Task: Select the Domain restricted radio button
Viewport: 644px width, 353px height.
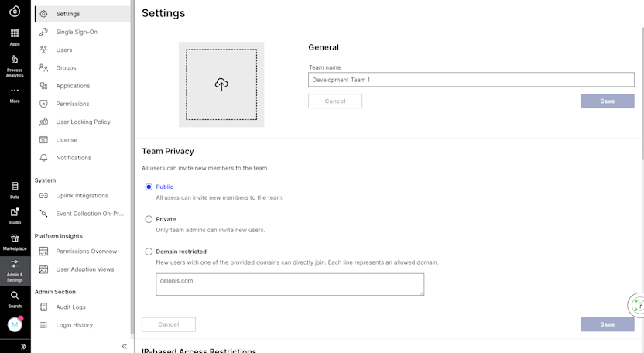Action: [149, 252]
